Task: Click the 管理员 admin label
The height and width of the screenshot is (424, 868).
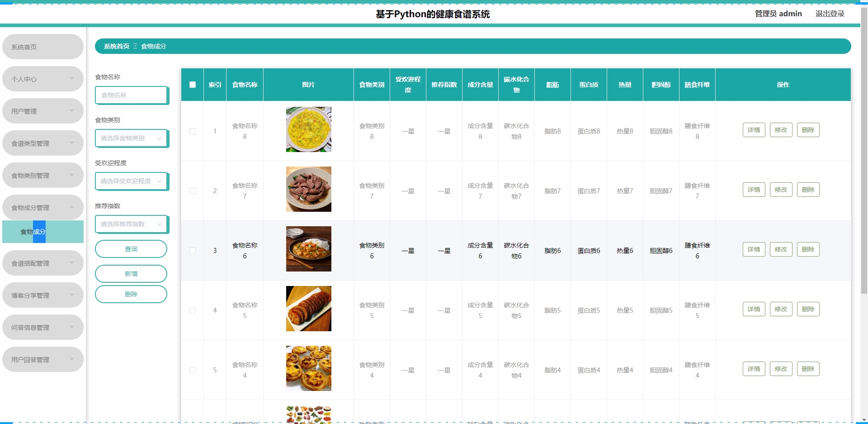Action: pyautogui.click(x=778, y=14)
